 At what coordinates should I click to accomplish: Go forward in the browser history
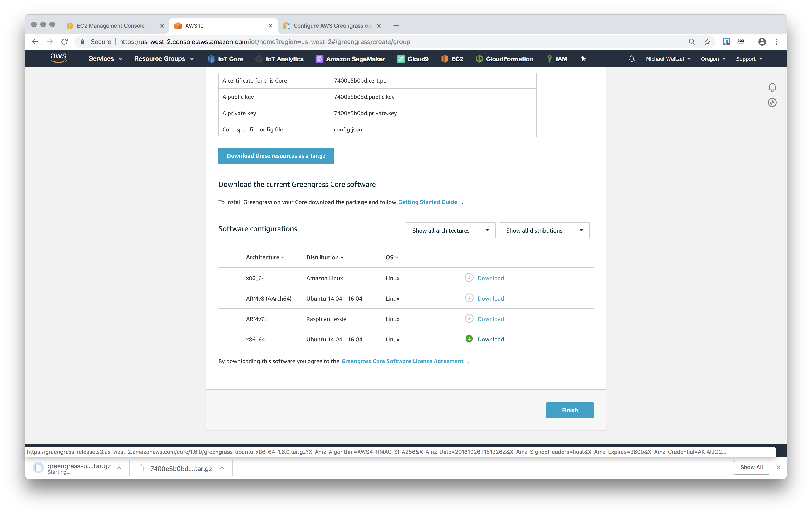(x=50, y=41)
